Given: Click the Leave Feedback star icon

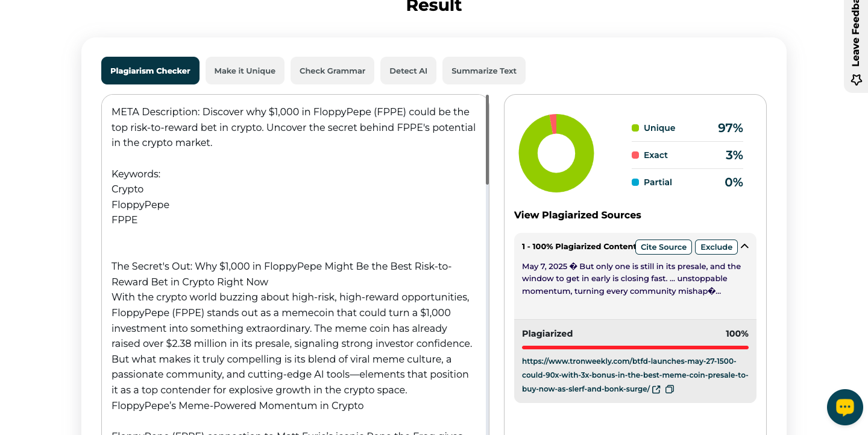Looking at the screenshot, I should coord(856,80).
